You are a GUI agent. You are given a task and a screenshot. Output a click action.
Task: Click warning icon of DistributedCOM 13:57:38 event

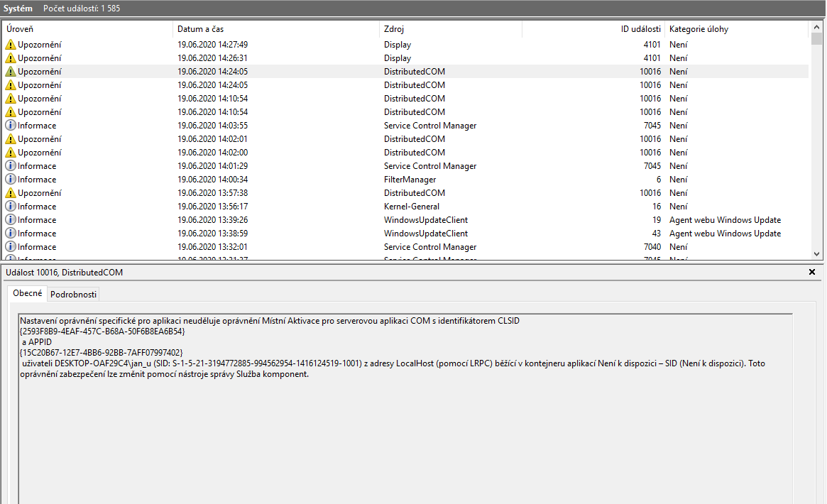coord(10,193)
